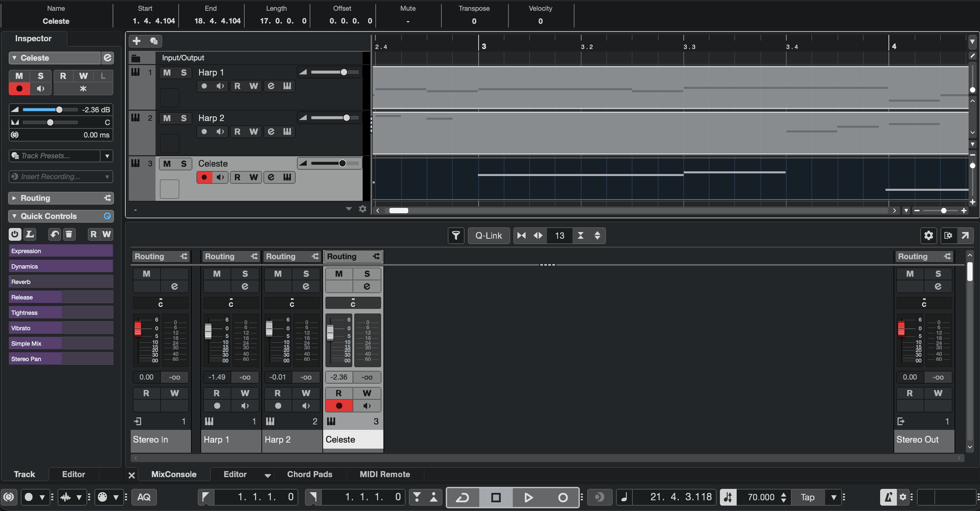Open the Chord Pads tab
This screenshot has height=511, width=980.
309,474
